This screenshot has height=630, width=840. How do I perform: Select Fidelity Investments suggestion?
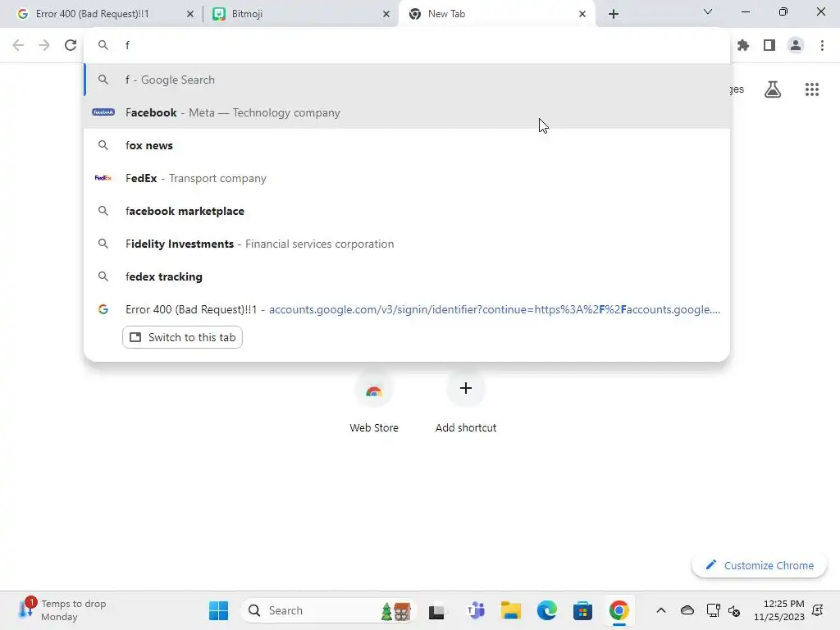coord(407,244)
